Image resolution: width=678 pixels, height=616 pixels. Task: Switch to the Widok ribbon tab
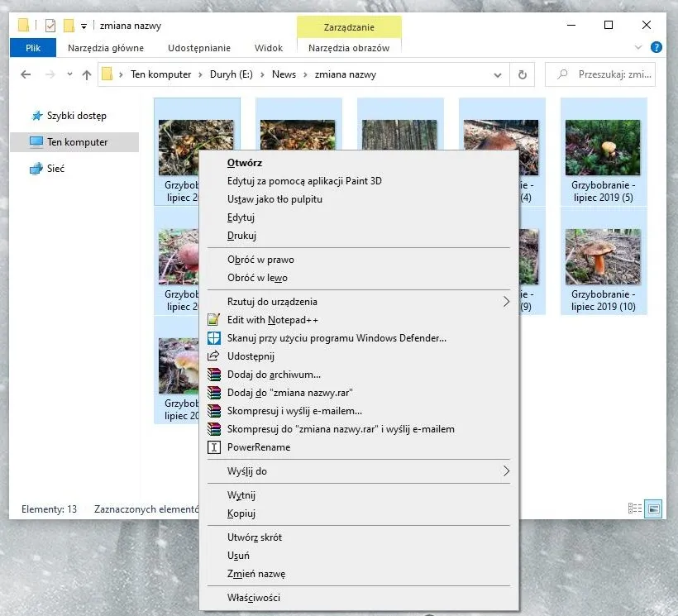268,47
